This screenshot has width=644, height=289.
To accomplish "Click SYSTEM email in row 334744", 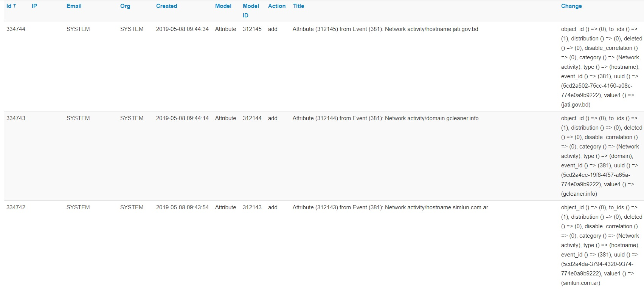I will [78, 29].
